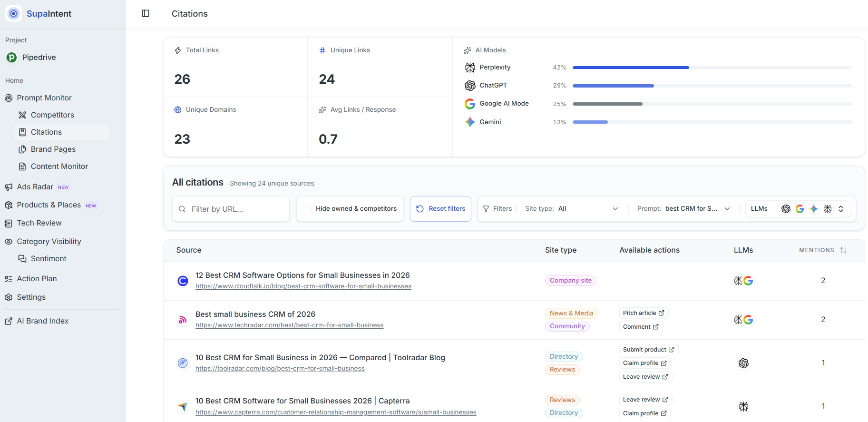Click the Tech Review icon
This screenshot has width=868, height=422.
pos(9,223)
